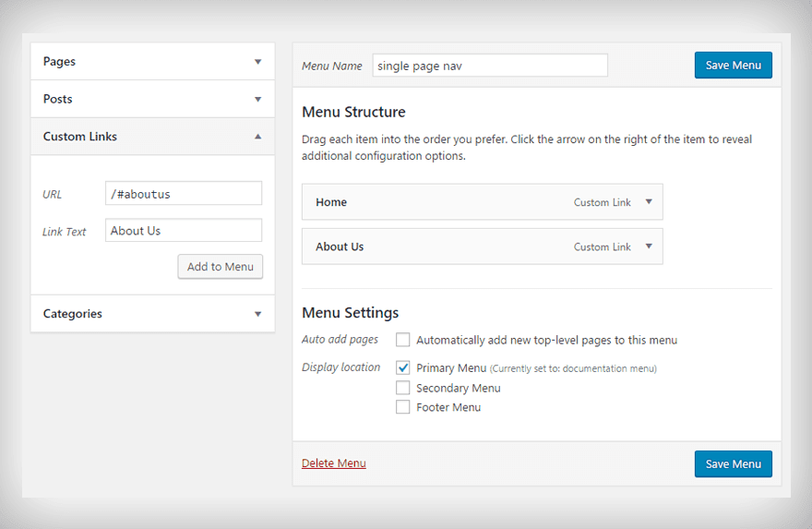Expand the Posts panel arrow

(x=258, y=99)
